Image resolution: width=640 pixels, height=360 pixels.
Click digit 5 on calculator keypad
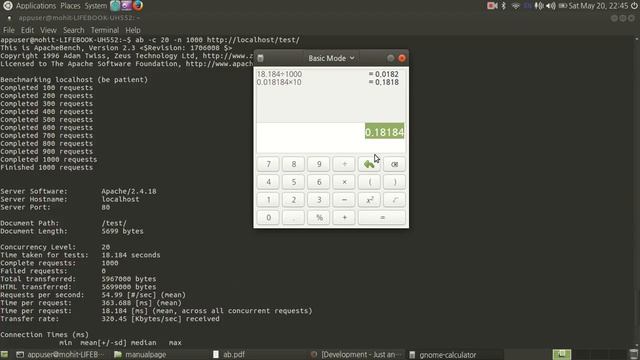(x=293, y=182)
